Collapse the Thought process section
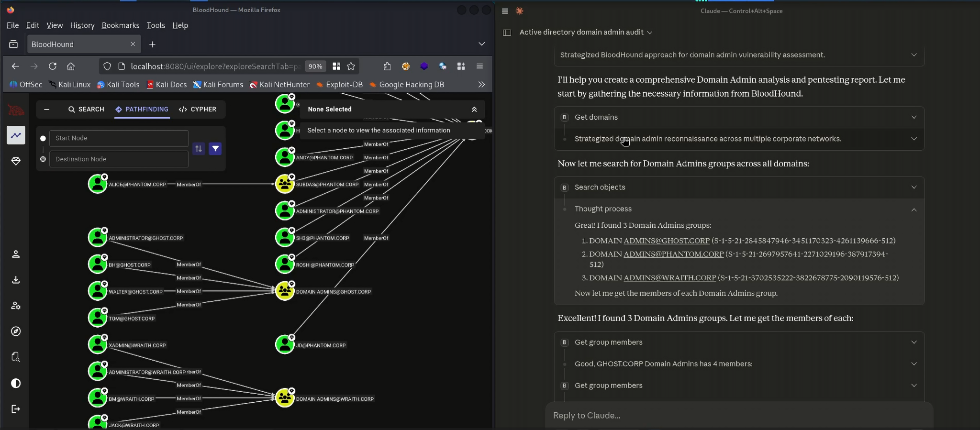The image size is (980, 430). [913, 209]
